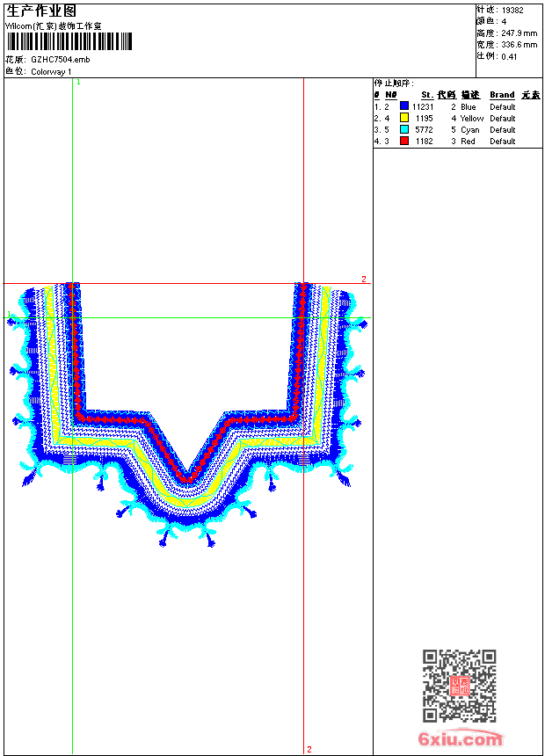Click the 6xiu.com watermark link

(461, 738)
